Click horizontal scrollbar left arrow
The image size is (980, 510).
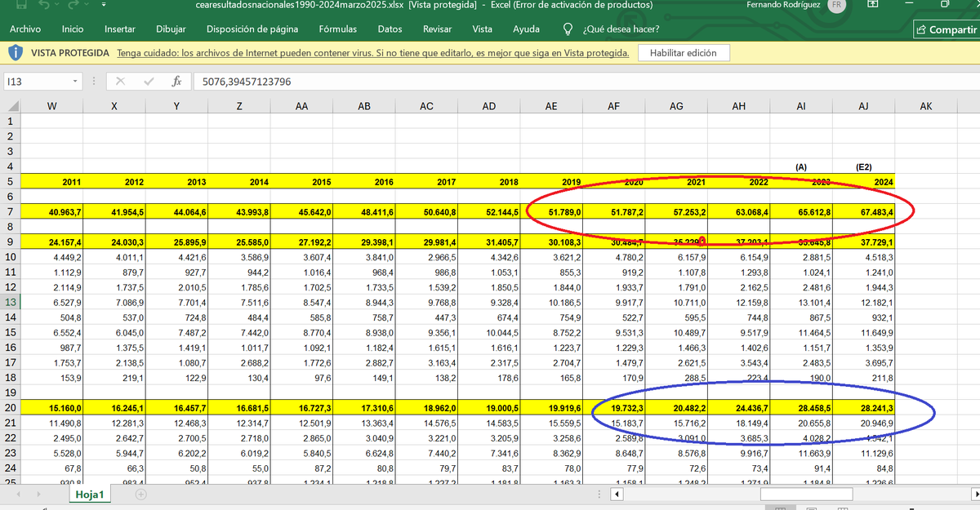pos(617,494)
